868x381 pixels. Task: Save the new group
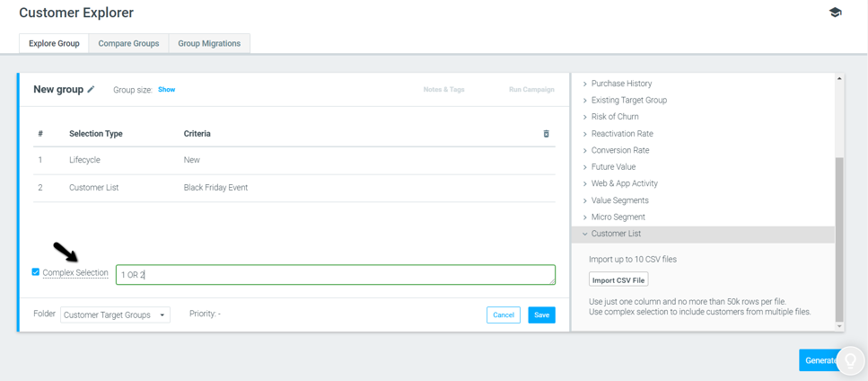coord(541,315)
